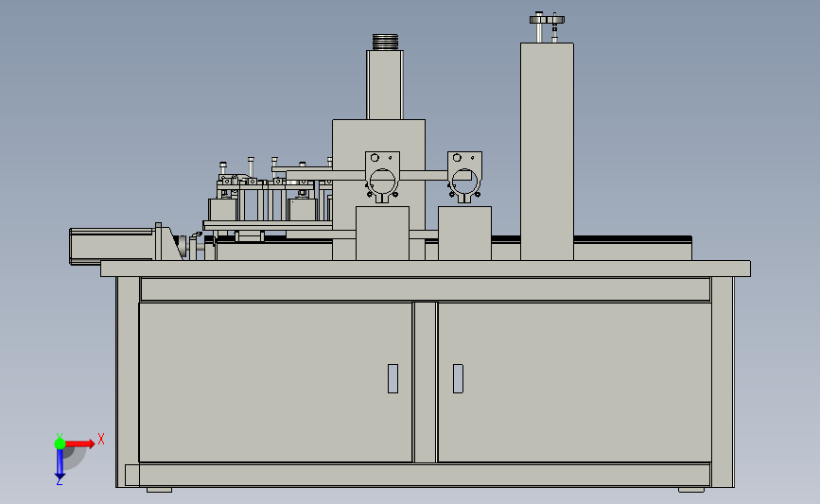The image size is (820, 504).
Task: Select the table top slab
Action: tap(426, 269)
